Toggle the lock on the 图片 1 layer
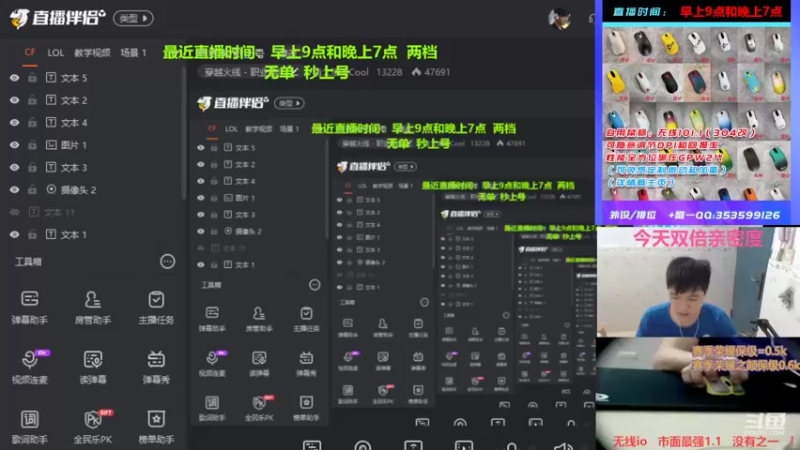The height and width of the screenshot is (450, 800). pyautogui.click(x=32, y=145)
